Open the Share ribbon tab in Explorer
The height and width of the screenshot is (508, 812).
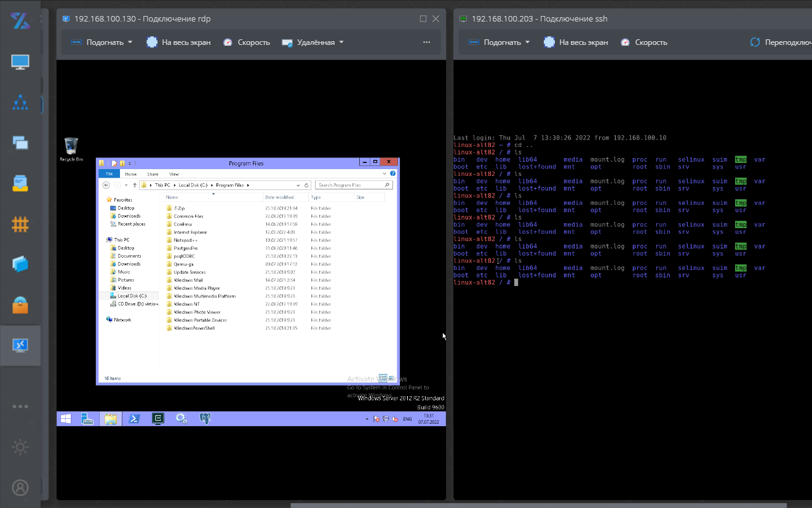tap(152, 174)
